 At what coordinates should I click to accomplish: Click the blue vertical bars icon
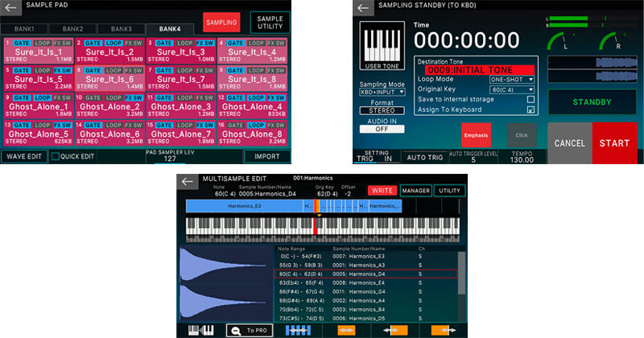[x=298, y=330]
